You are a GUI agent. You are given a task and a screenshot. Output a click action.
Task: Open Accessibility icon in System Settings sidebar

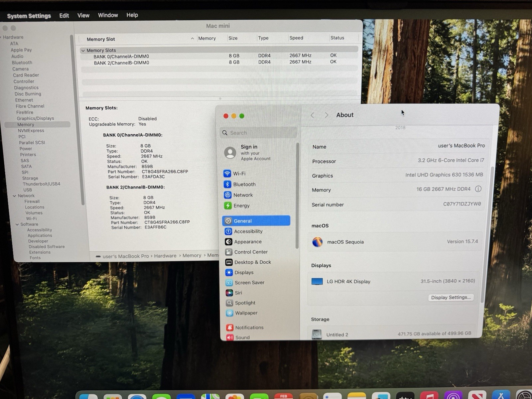[228, 231]
